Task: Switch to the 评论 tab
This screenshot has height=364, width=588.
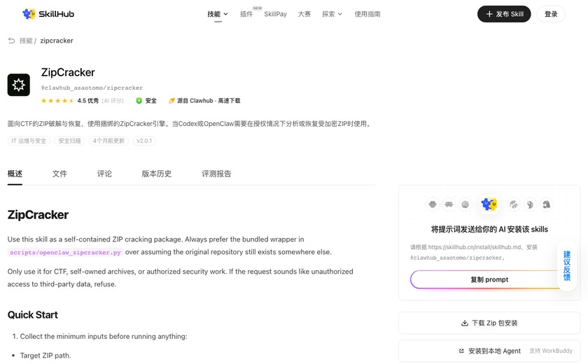Action: pos(104,174)
